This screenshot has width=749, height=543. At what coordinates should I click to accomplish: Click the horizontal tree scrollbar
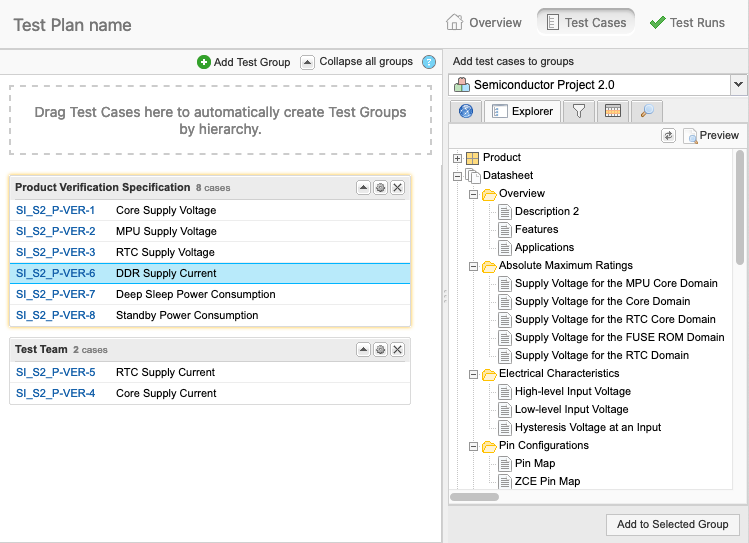(474, 497)
